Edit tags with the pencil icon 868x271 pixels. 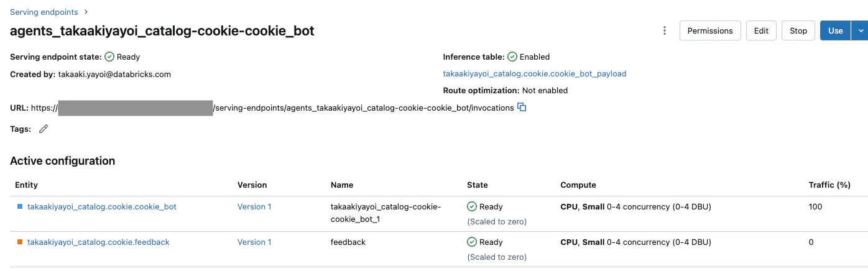point(44,129)
